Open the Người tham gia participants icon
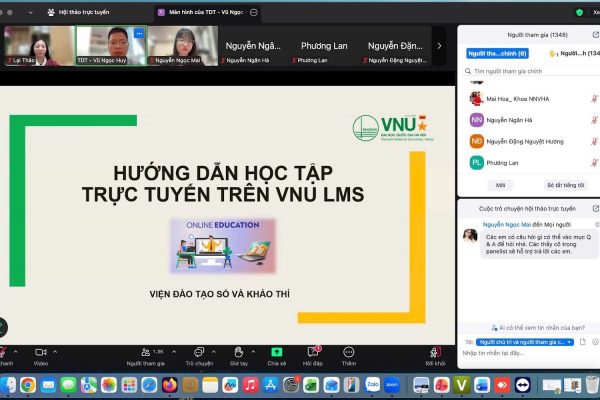This screenshot has width=600, height=400. pos(147,352)
